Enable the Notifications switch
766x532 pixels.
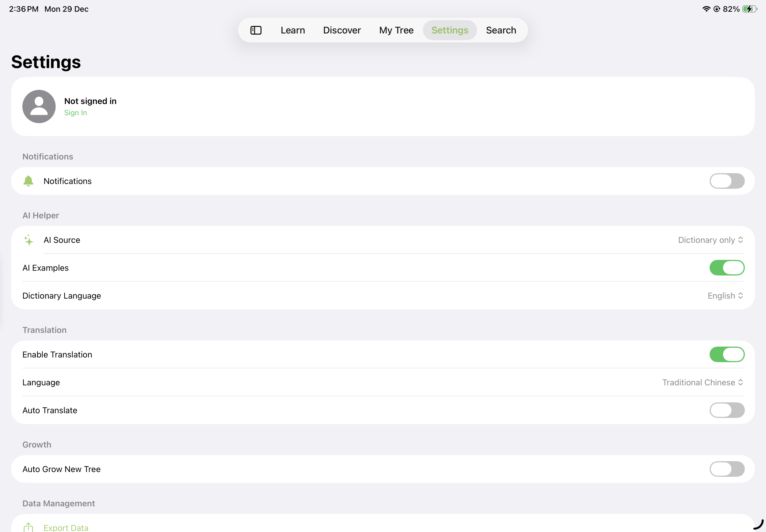[x=727, y=181]
